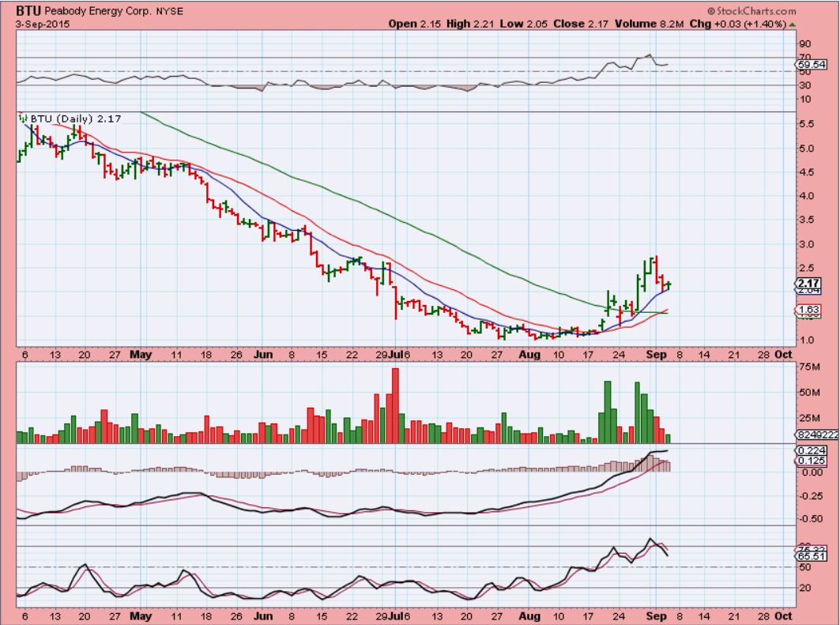Click the 90 level on the RSI axis

[x=805, y=44]
